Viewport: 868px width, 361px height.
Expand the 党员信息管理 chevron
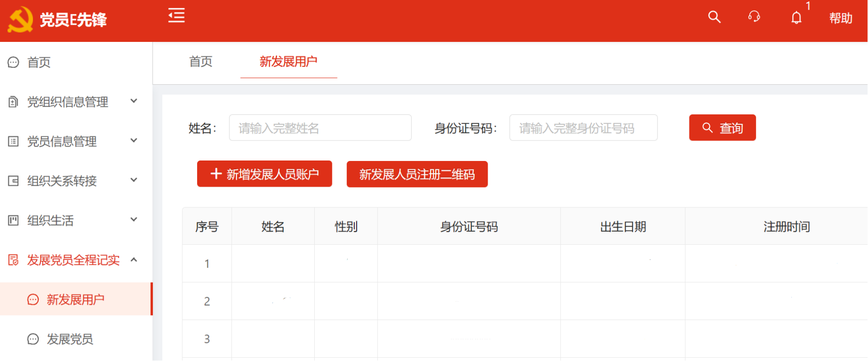coord(134,140)
